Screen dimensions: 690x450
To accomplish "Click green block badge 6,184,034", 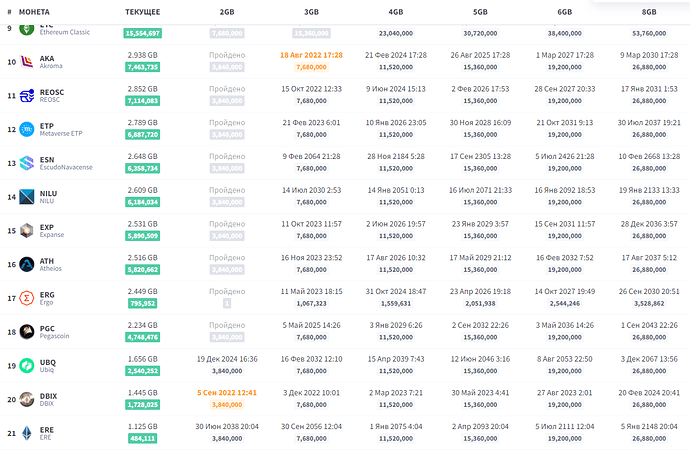I will pyautogui.click(x=143, y=202).
